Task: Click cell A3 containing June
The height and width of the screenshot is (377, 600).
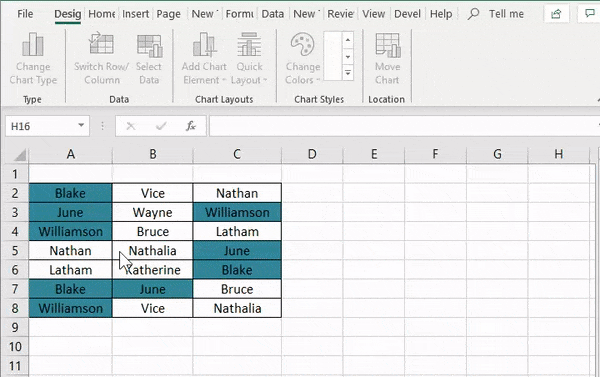Action: coord(70,212)
